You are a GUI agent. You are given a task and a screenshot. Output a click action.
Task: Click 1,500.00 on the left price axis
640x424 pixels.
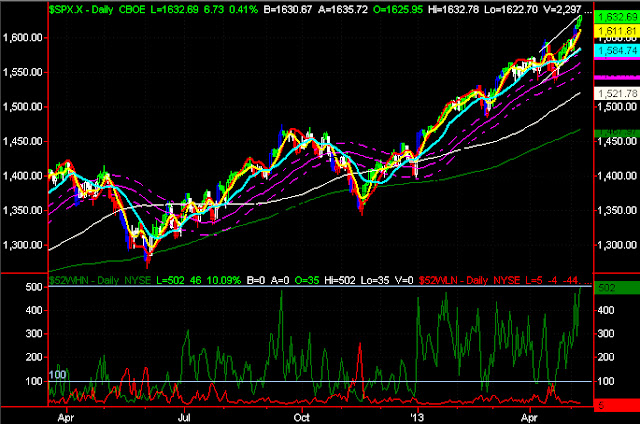pos(22,107)
